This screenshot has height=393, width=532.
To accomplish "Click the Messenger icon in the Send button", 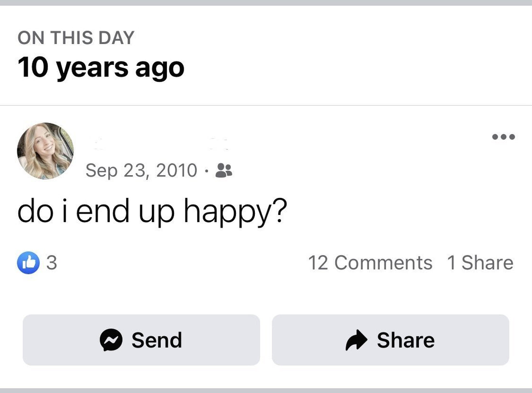I will (111, 340).
